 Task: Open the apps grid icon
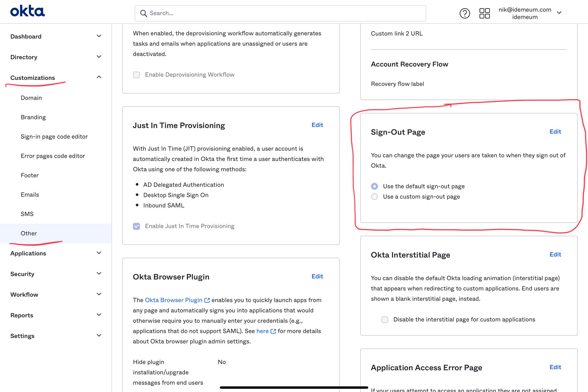pyautogui.click(x=485, y=13)
